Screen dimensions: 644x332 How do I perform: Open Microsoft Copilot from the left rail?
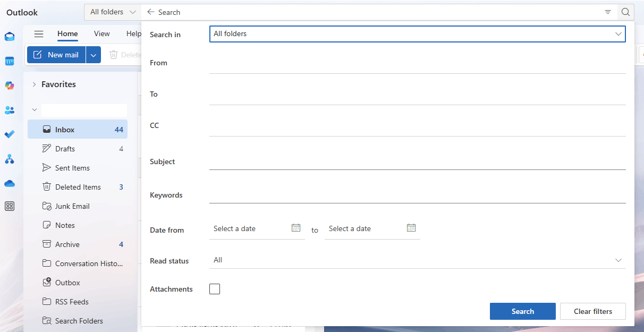coord(10,85)
